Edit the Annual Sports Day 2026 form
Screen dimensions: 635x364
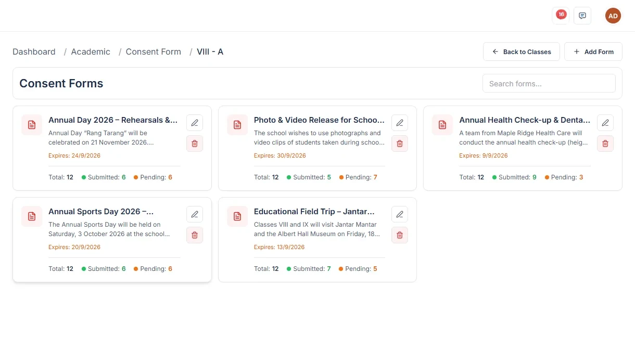click(195, 214)
